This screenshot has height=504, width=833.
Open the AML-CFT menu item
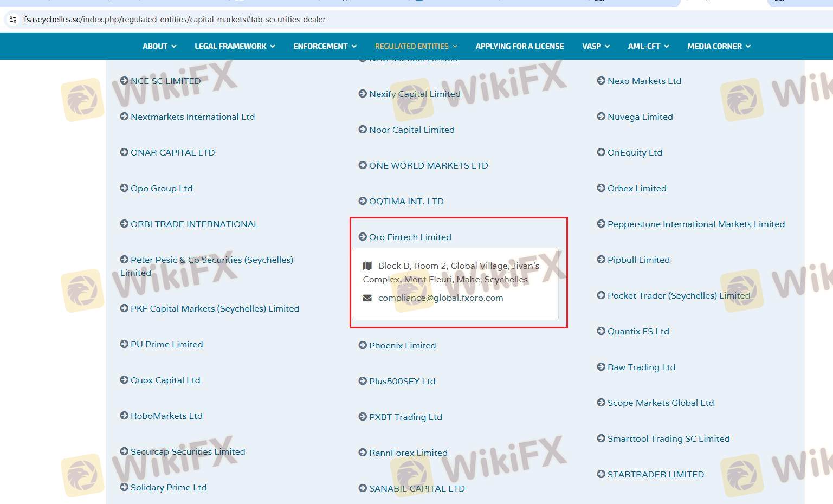(x=648, y=46)
